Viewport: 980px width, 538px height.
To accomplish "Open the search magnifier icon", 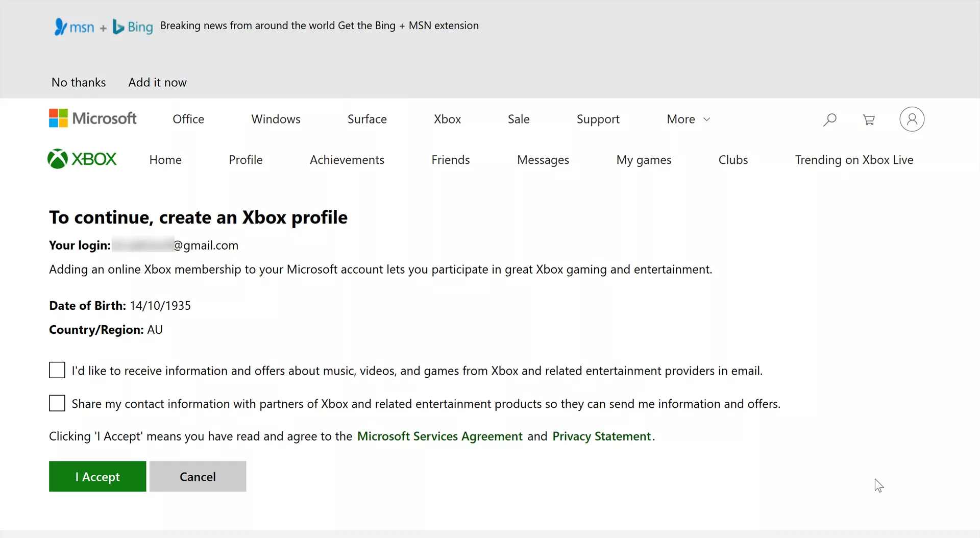I will pyautogui.click(x=830, y=119).
